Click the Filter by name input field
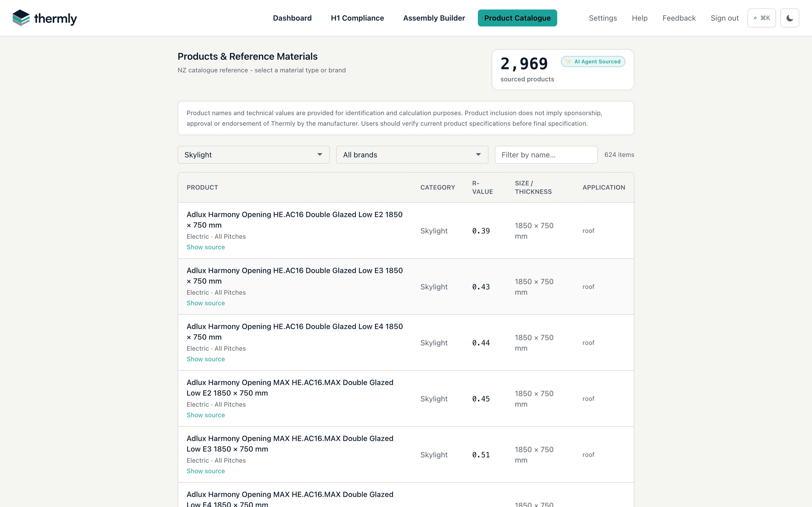 546,155
